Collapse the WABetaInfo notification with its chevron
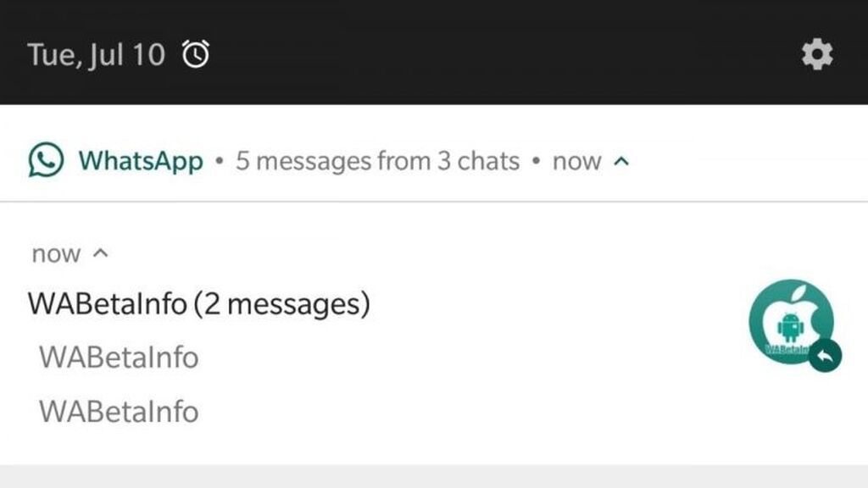This screenshot has width=868, height=488. 100,253
